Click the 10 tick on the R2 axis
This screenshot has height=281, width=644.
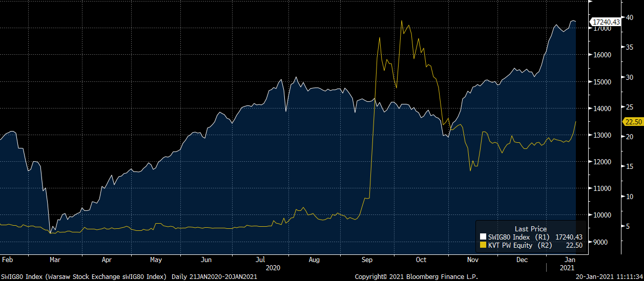coord(630,196)
